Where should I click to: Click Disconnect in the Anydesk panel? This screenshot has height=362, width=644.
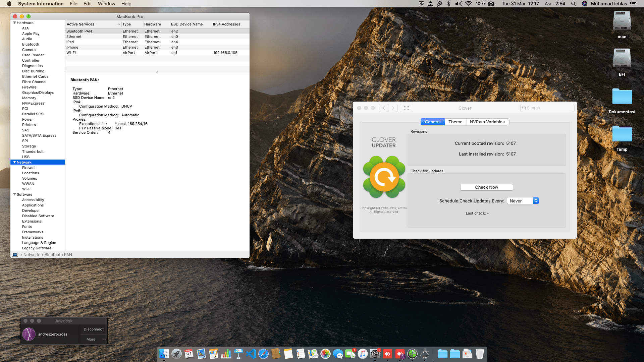click(94, 329)
